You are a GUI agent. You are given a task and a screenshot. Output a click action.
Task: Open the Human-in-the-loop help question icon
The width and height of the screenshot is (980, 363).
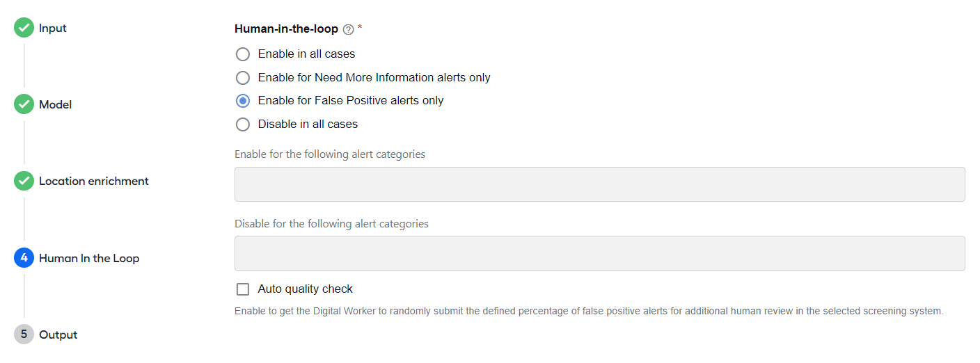tap(349, 29)
